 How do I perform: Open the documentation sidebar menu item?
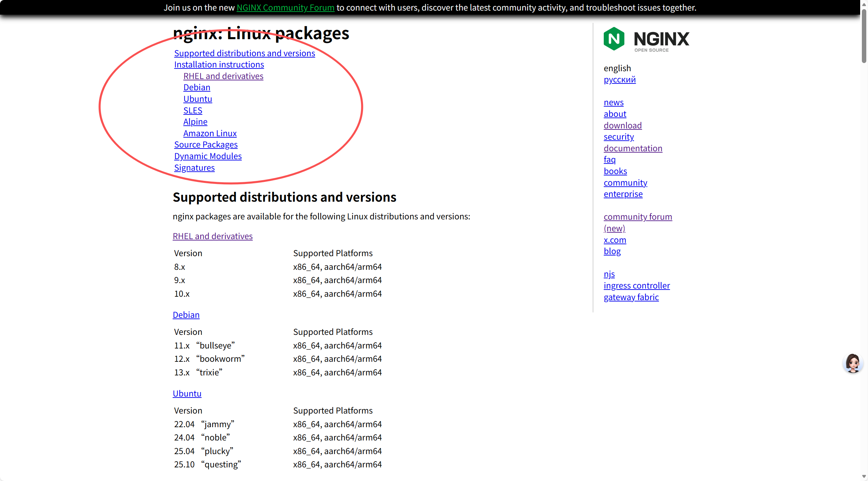(x=633, y=148)
